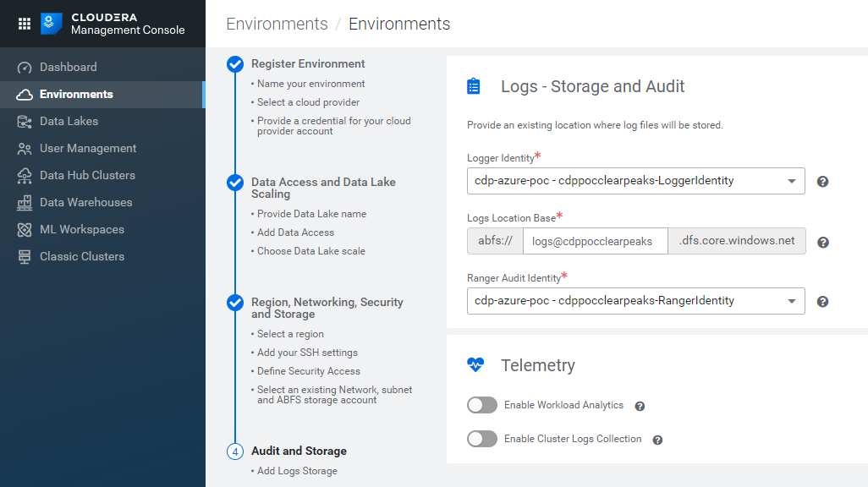Click the Audit and Storage step title

(299, 451)
